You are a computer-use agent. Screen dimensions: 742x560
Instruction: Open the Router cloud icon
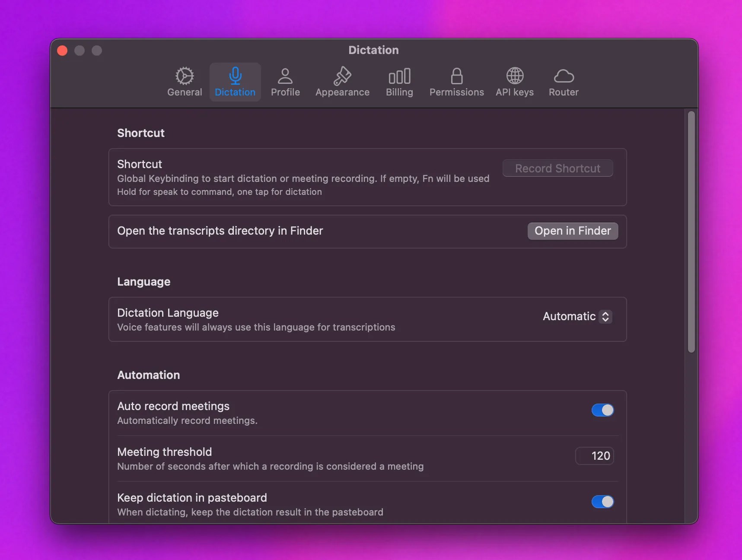pyautogui.click(x=564, y=76)
